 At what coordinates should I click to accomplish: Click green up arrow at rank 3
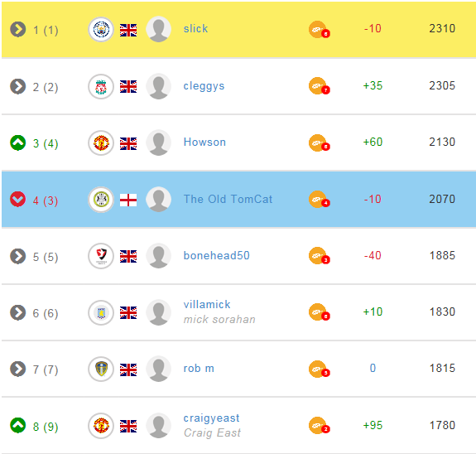point(18,142)
